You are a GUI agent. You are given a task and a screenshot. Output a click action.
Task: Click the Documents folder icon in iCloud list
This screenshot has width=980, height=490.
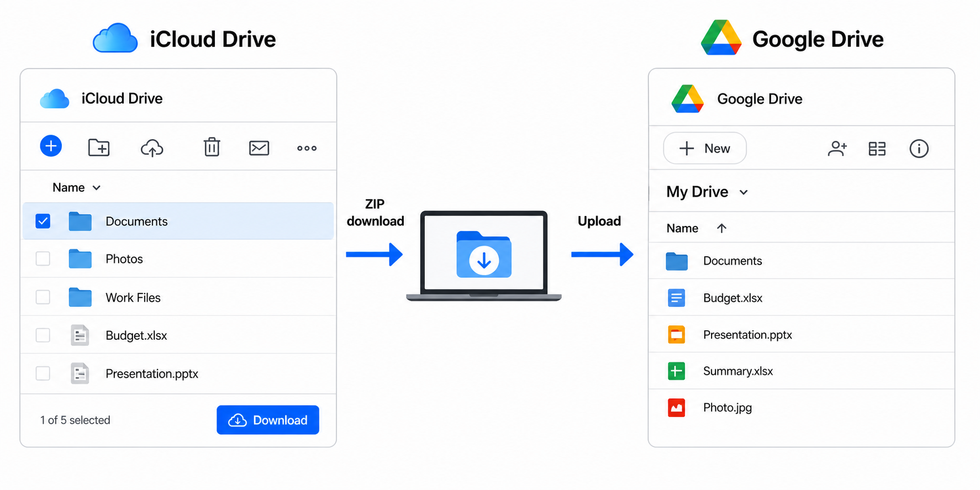[80, 222]
